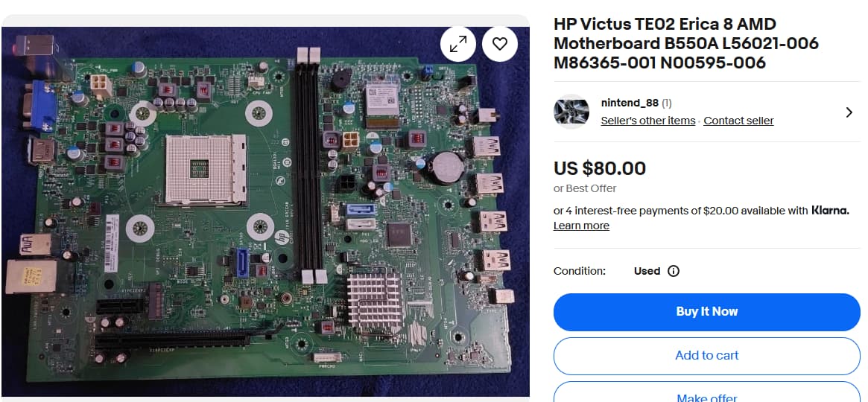Click the Used condition label

pos(647,271)
